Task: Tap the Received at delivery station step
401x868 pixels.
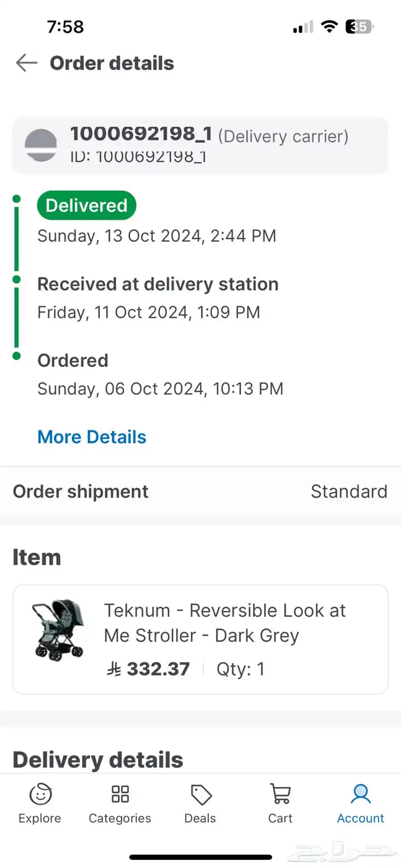Action: [158, 284]
